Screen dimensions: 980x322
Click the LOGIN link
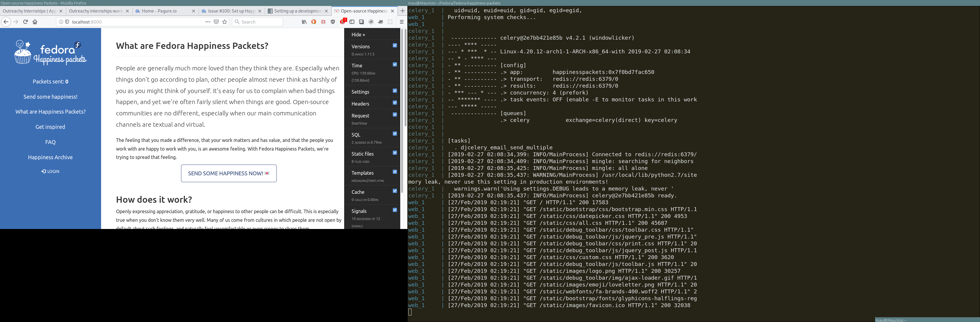(x=51, y=171)
